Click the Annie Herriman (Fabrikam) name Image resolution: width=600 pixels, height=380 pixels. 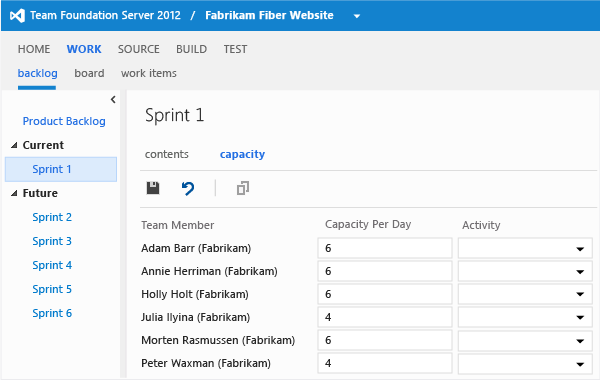pos(209,271)
